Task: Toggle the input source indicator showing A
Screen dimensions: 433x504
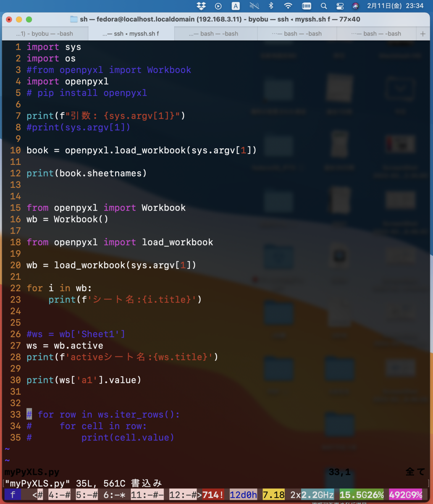Action: click(x=236, y=6)
